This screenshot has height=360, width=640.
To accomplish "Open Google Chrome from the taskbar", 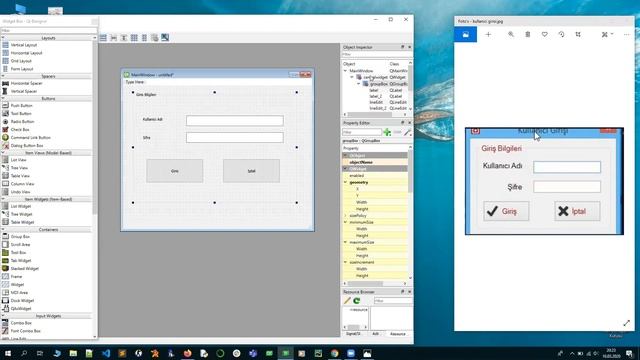I will pyautogui.click(x=334, y=353).
